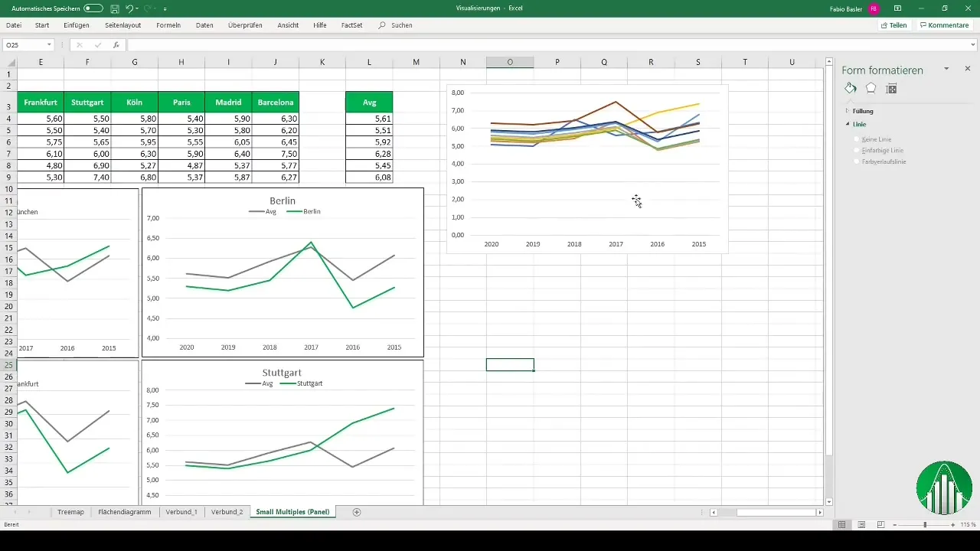
Task: Select the Farbverlaufslinie radio button
Action: tap(856, 162)
